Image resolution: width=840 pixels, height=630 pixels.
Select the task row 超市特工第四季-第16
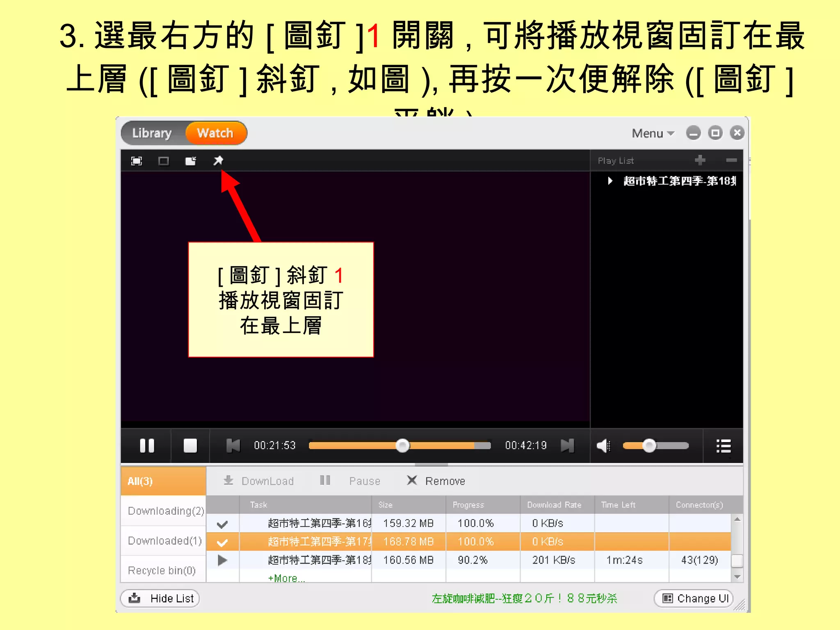[468, 523]
